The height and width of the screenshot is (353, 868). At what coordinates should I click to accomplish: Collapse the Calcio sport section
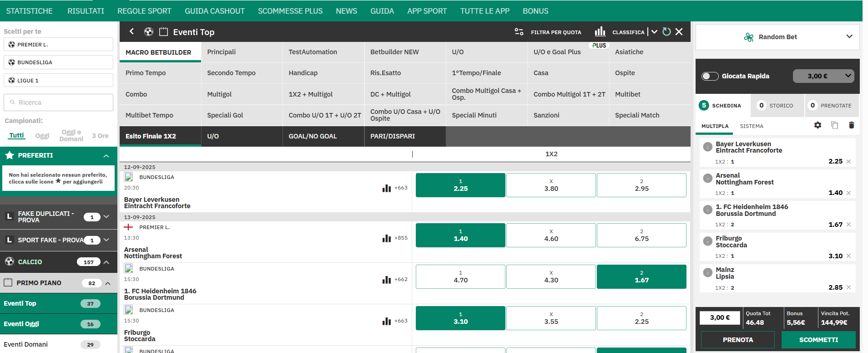pos(106,262)
